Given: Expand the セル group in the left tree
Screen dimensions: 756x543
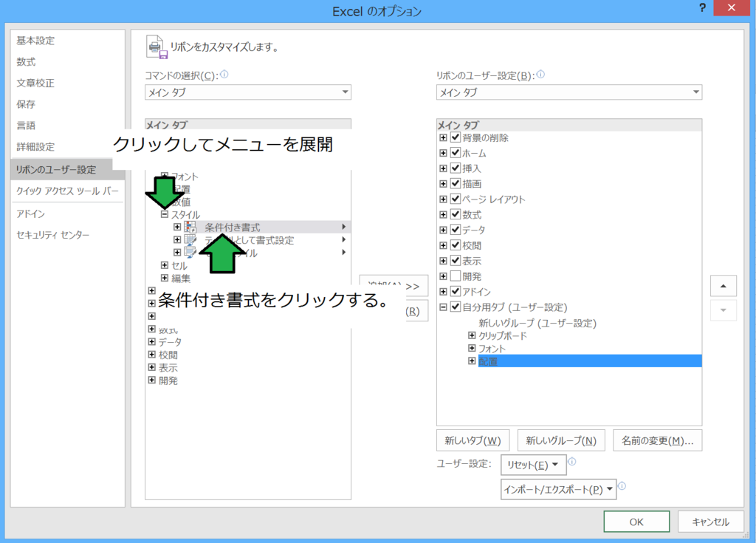Looking at the screenshot, I should (165, 265).
